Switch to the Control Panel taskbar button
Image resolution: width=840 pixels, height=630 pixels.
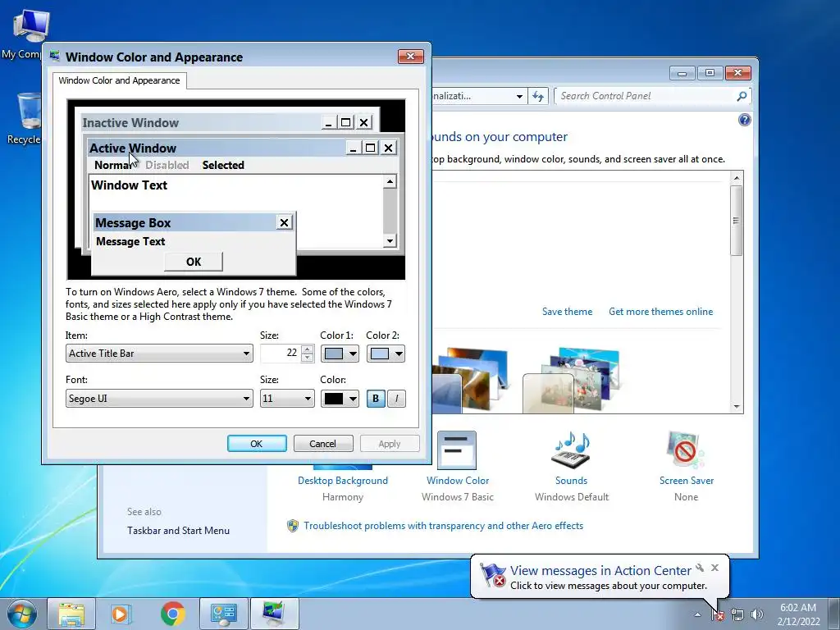[x=223, y=614]
